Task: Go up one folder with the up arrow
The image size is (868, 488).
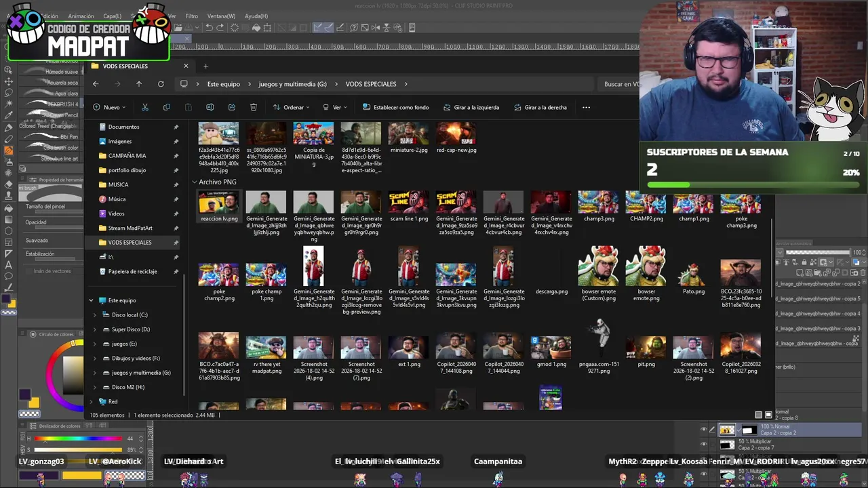Action: click(x=139, y=84)
